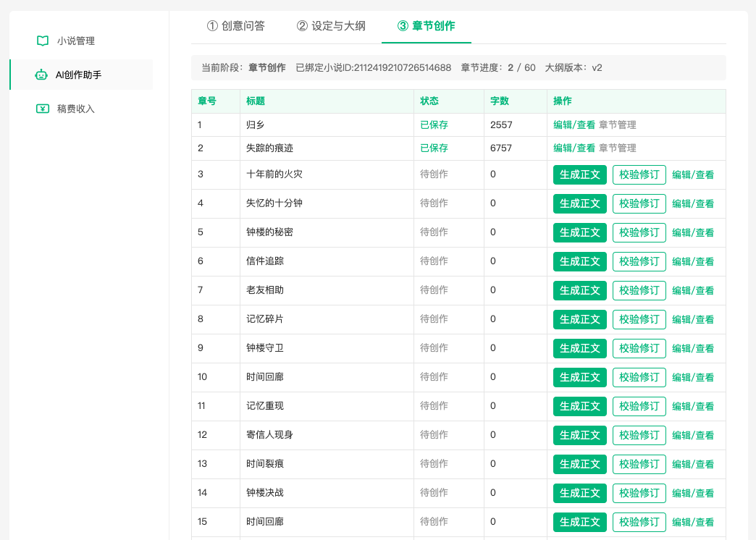Click 校验修订 for 失忆的十分钟

(x=639, y=203)
